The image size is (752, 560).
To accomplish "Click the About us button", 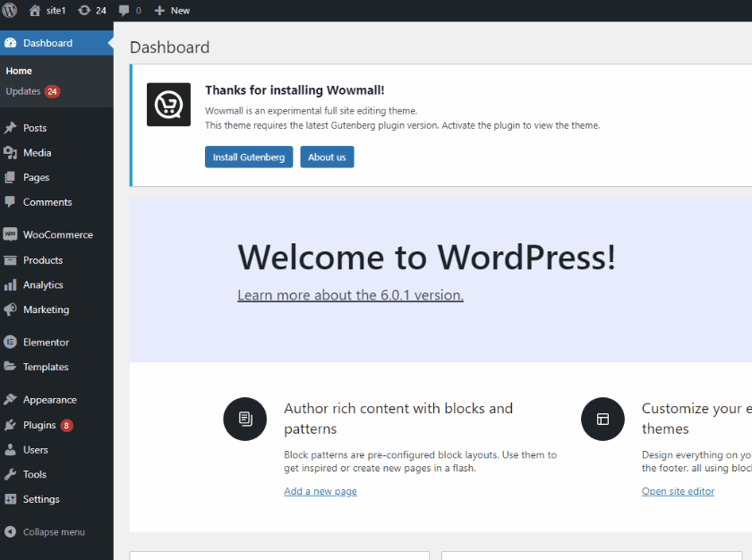I will (327, 157).
